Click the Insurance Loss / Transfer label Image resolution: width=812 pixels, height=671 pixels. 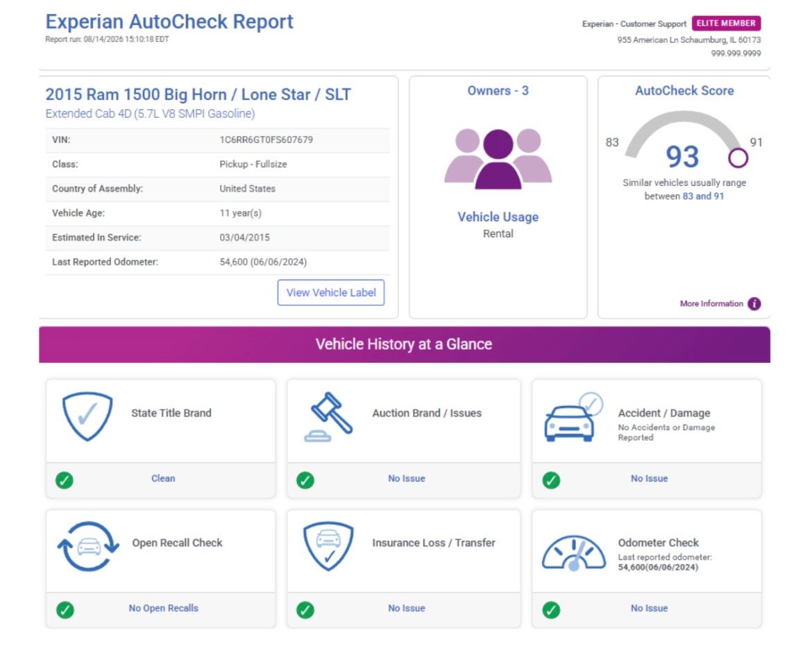(434, 543)
